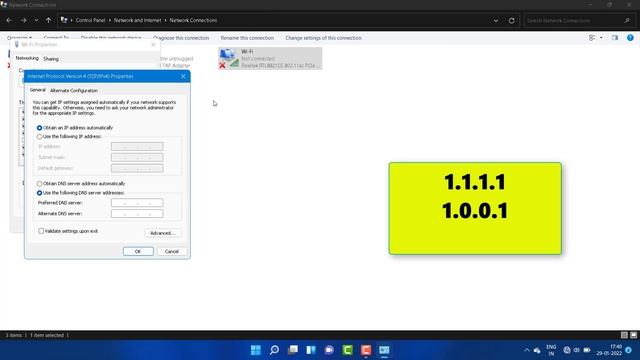Viewport: 640px width, 360px height.
Task: Choose Diagnose this connection command
Action: tap(182, 38)
